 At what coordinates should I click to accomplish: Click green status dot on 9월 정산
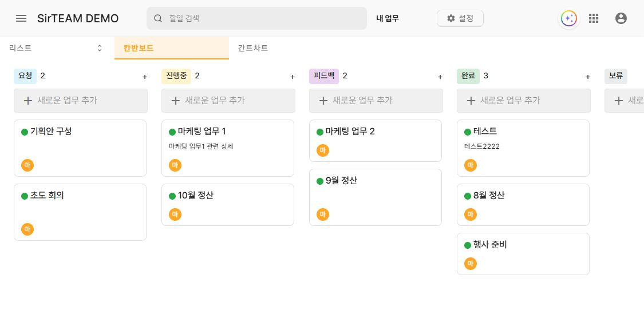[x=320, y=181]
